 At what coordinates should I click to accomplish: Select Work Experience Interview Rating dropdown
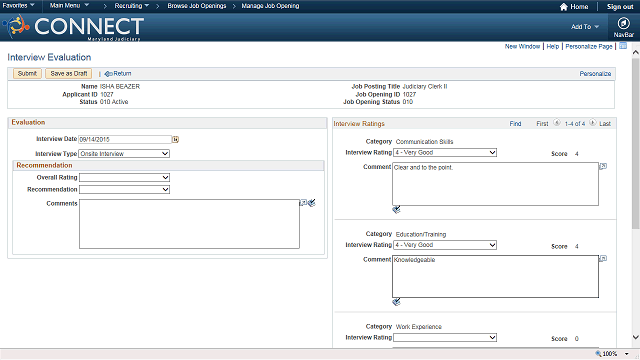[x=445, y=338]
